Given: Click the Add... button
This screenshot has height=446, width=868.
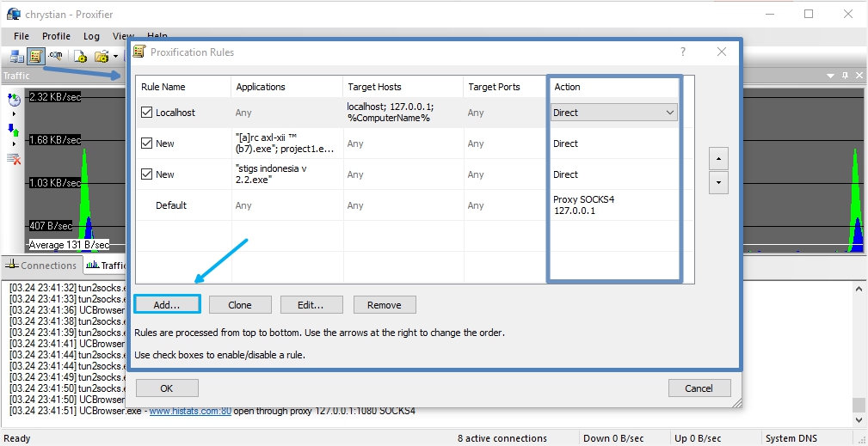Looking at the screenshot, I should 167,304.
